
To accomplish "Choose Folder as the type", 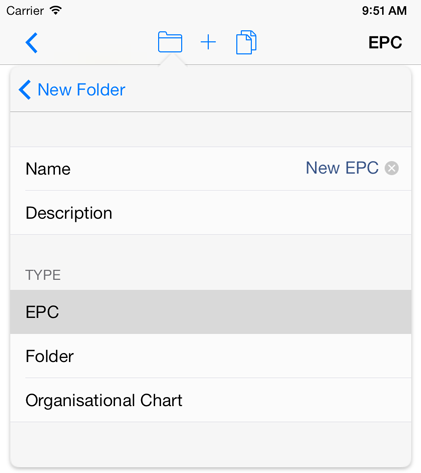I will click(x=211, y=356).
